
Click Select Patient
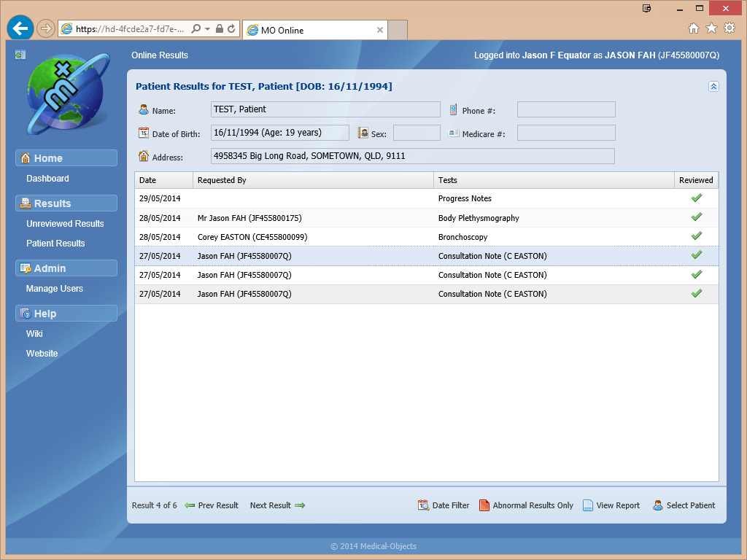pos(684,505)
